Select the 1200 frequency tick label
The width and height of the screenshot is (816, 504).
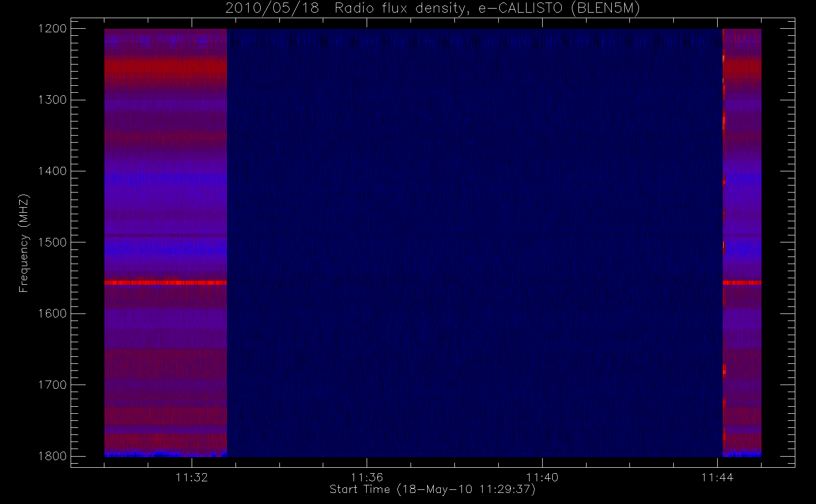(x=53, y=29)
